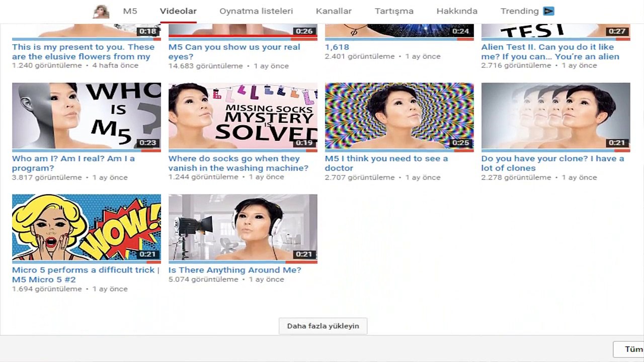This screenshot has height=362, width=644.
Task: Open the Tartışma tab
Action: pyautogui.click(x=394, y=11)
